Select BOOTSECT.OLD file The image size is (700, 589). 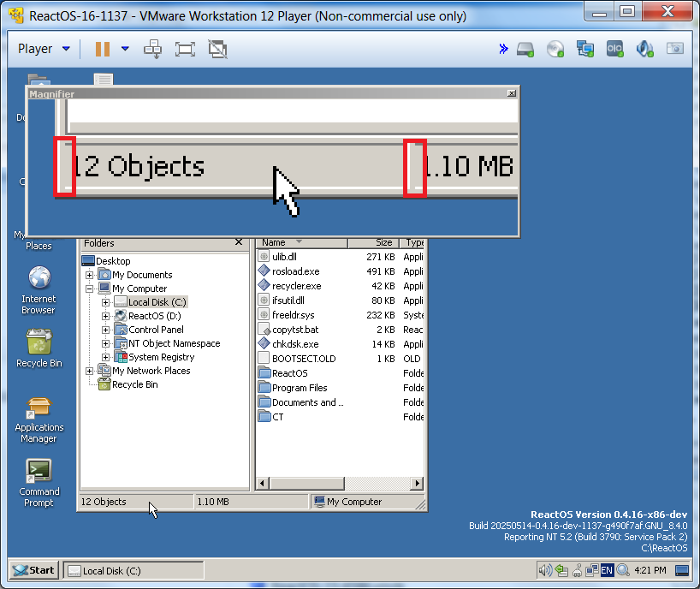(304, 359)
